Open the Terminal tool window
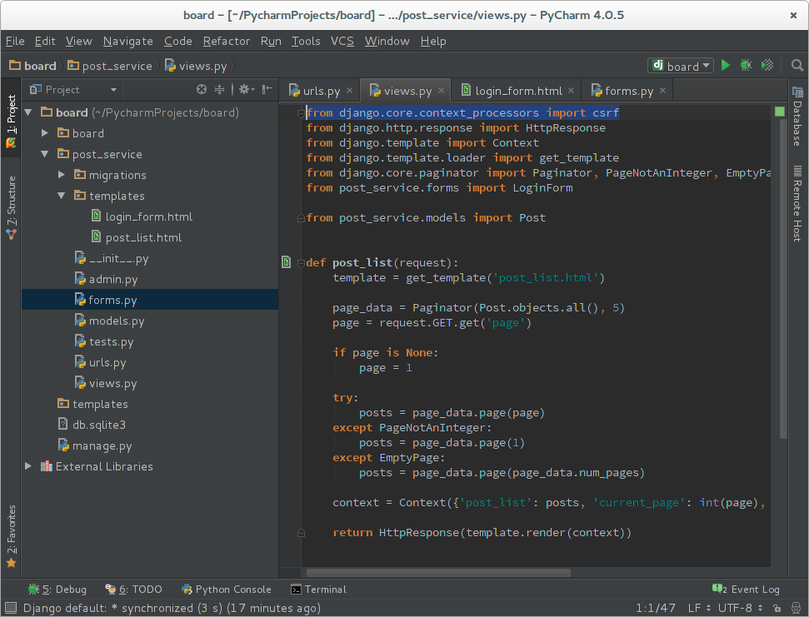Viewport: 809px width, 617px height. (x=318, y=589)
